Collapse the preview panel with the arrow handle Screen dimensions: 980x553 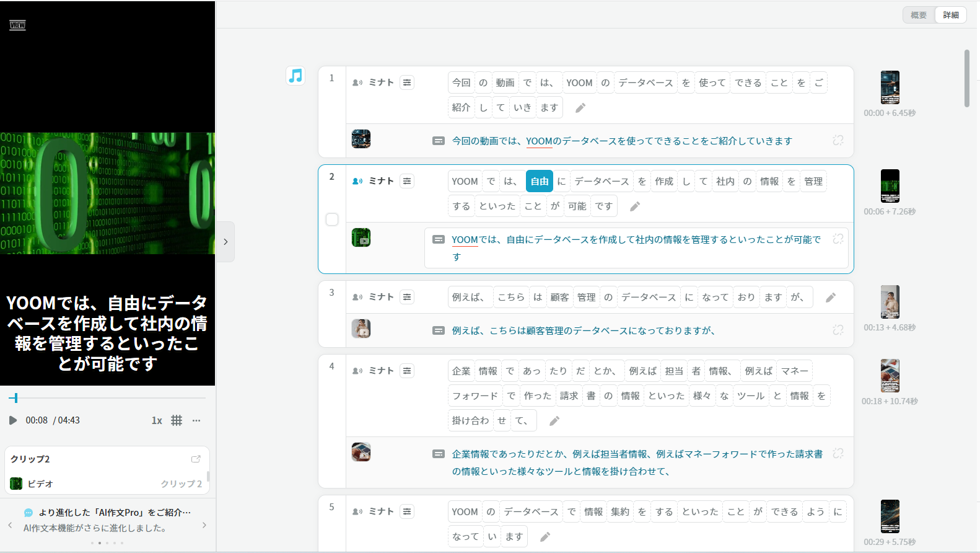(x=225, y=242)
